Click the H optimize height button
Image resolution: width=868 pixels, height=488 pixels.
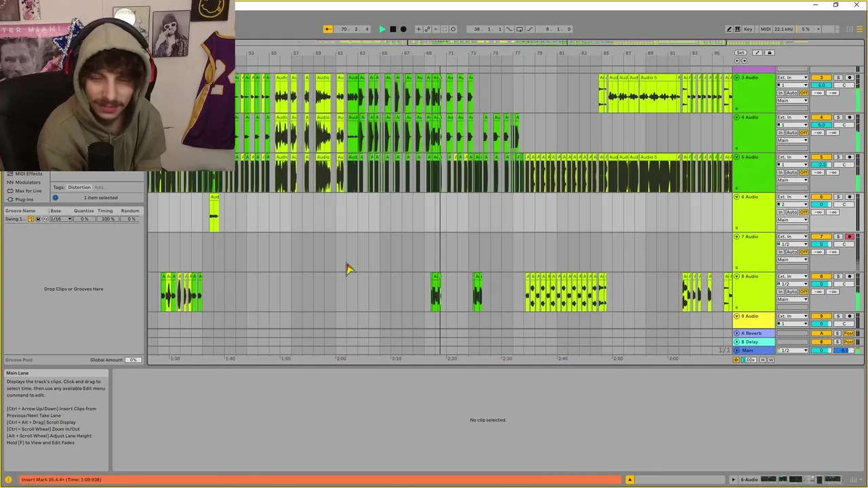(x=763, y=360)
